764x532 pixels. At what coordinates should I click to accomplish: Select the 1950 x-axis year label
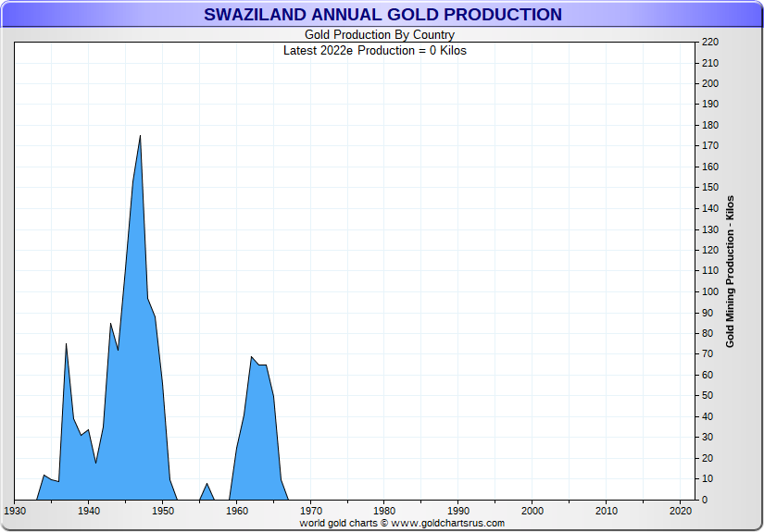point(162,511)
